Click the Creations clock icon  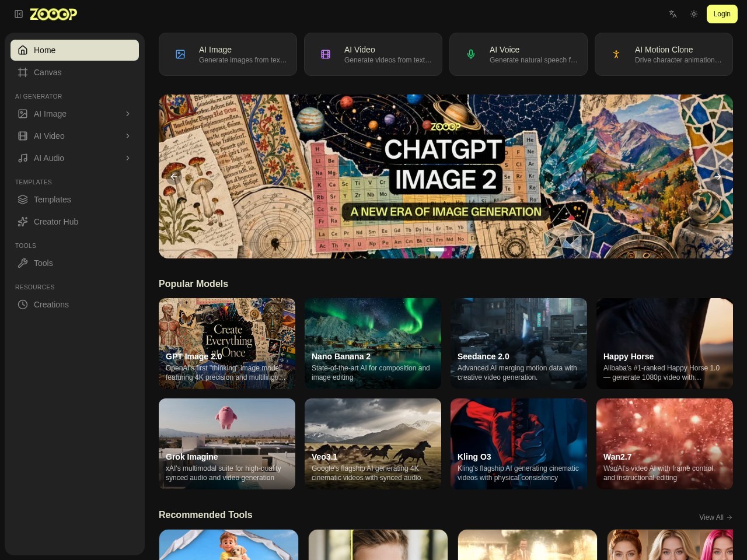[23, 304]
